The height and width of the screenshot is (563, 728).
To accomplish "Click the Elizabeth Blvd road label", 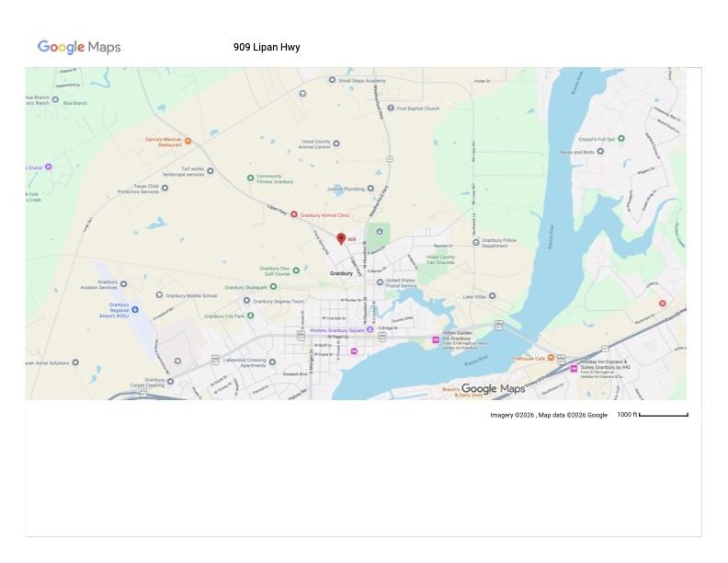I will click(295, 373).
